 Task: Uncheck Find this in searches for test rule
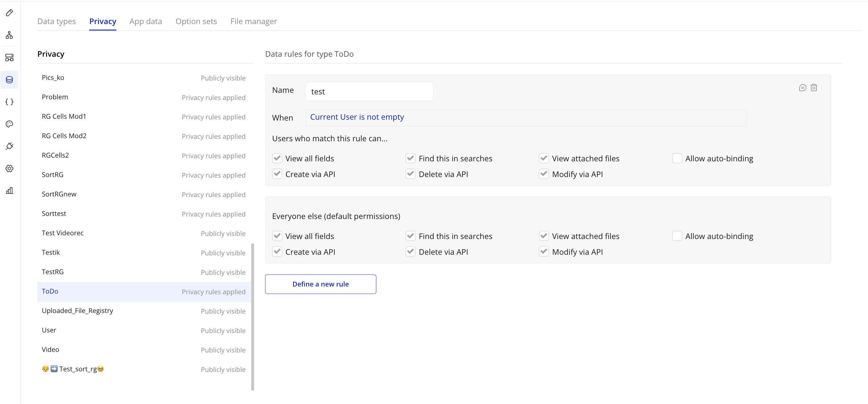(411, 158)
